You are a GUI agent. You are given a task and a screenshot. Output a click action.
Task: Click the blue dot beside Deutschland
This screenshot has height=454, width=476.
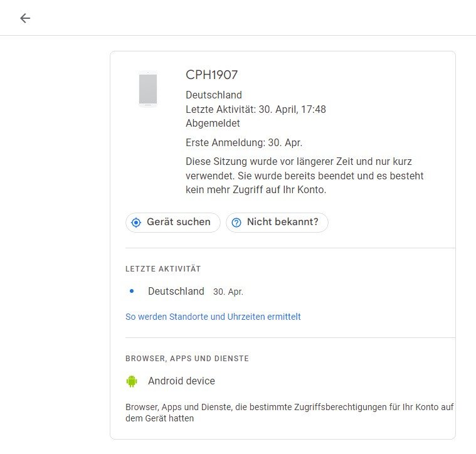pos(132,291)
